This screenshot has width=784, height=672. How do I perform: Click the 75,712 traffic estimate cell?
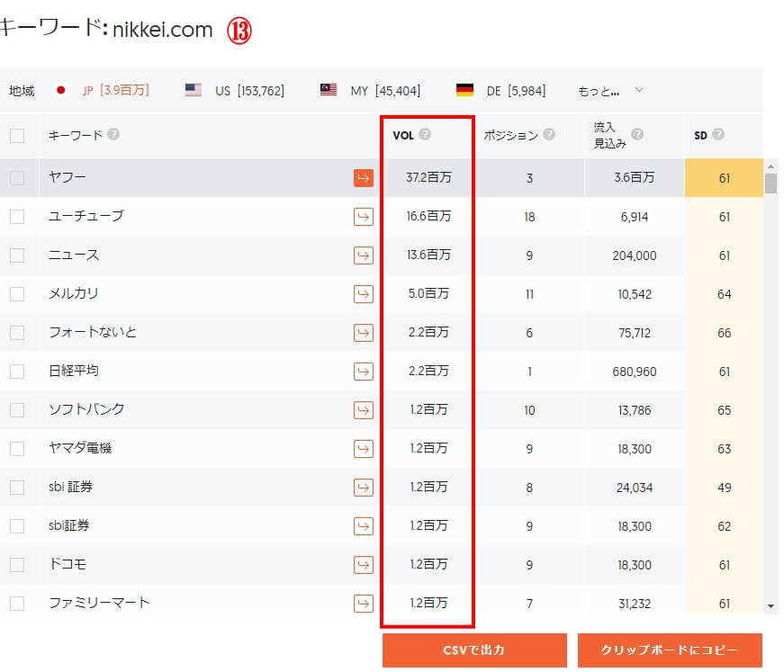(634, 333)
